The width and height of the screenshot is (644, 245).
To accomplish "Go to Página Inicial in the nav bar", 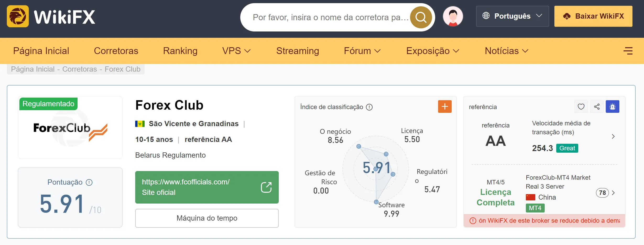I will tap(41, 51).
